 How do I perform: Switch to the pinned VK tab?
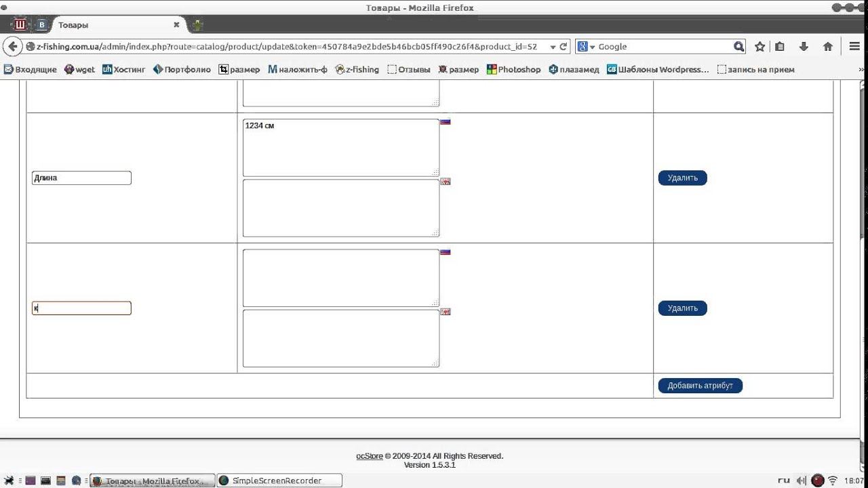(41, 25)
